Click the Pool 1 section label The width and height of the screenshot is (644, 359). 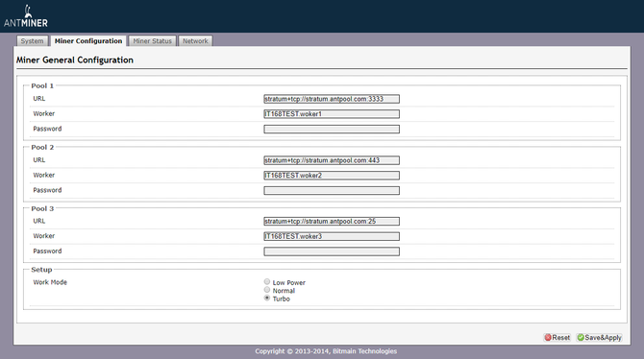[42, 85]
